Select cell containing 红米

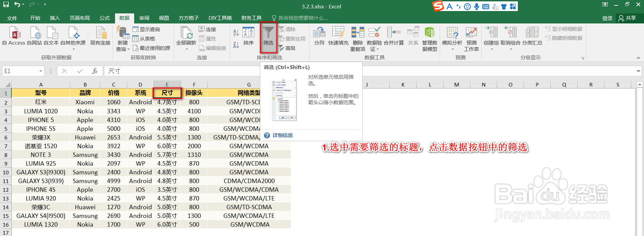tap(41, 102)
